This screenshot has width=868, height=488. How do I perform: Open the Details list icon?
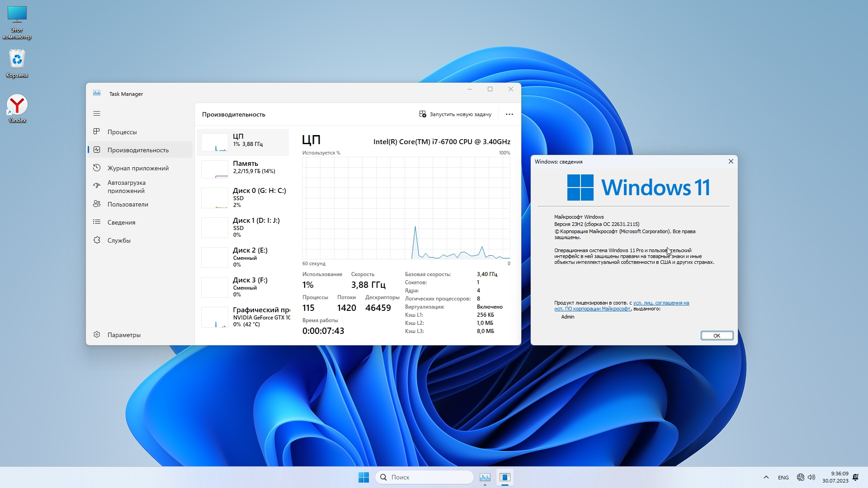(97, 222)
